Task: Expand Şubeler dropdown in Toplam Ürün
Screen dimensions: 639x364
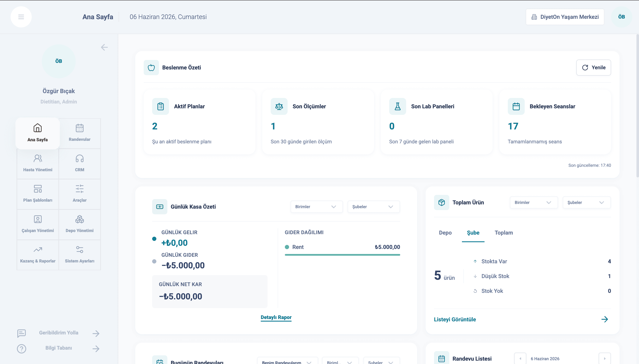Action: (586, 202)
